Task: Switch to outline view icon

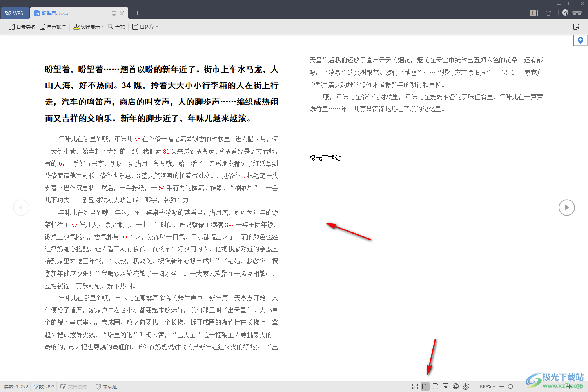Action: 446,387
